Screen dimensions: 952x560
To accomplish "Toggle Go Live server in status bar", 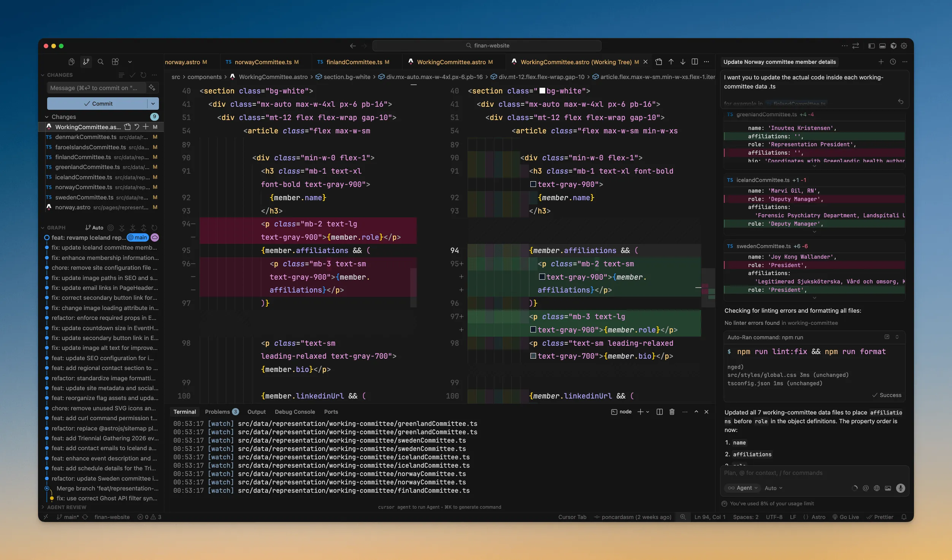I will tap(846, 517).
